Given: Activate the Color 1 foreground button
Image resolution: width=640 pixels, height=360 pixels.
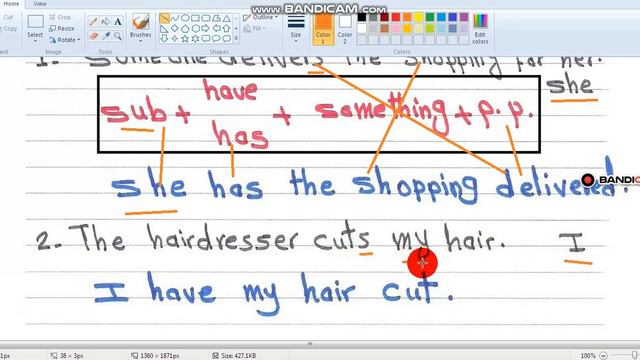Looking at the screenshot, I should pyautogui.click(x=323, y=29).
